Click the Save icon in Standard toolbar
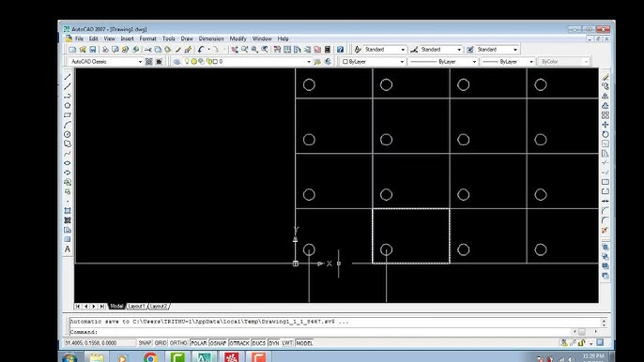 click(x=93, y=50)
